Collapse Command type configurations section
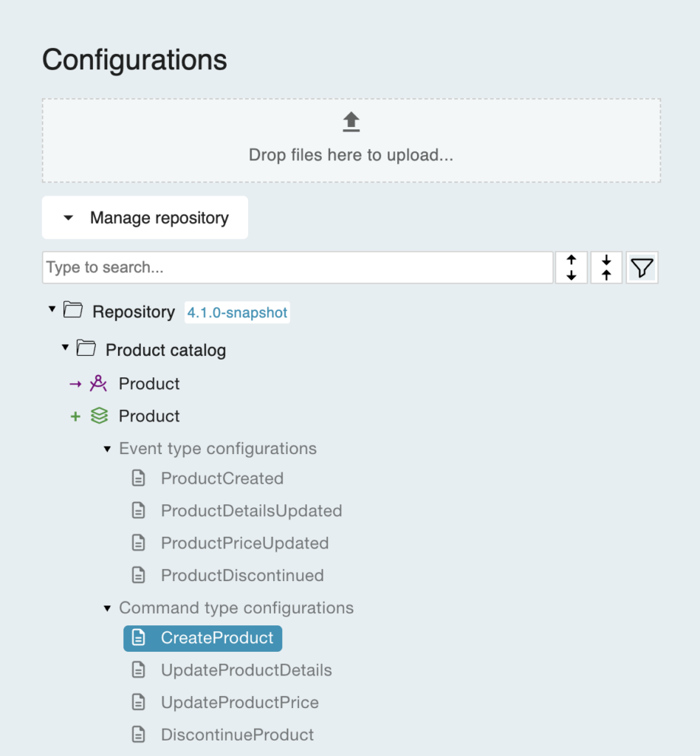 point(107,608)
